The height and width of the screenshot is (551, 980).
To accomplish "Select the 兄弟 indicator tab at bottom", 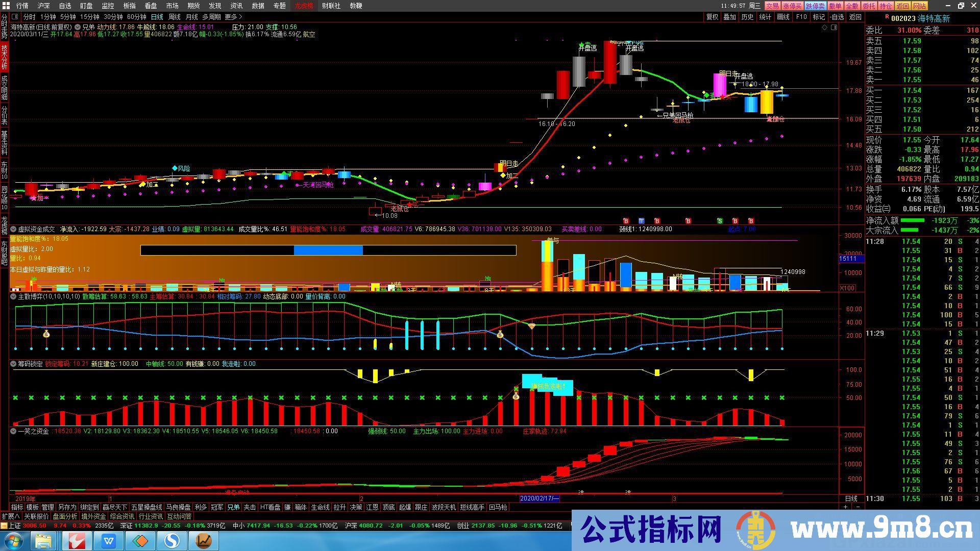I will pos(233,507).
